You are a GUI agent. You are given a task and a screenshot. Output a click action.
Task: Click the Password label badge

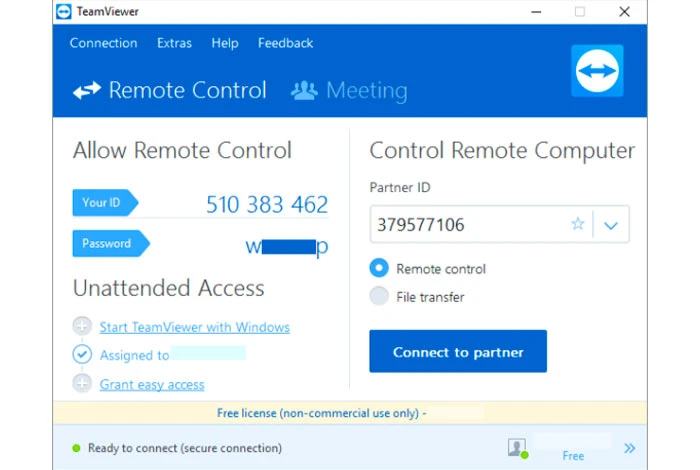click(x=111, y=244)
